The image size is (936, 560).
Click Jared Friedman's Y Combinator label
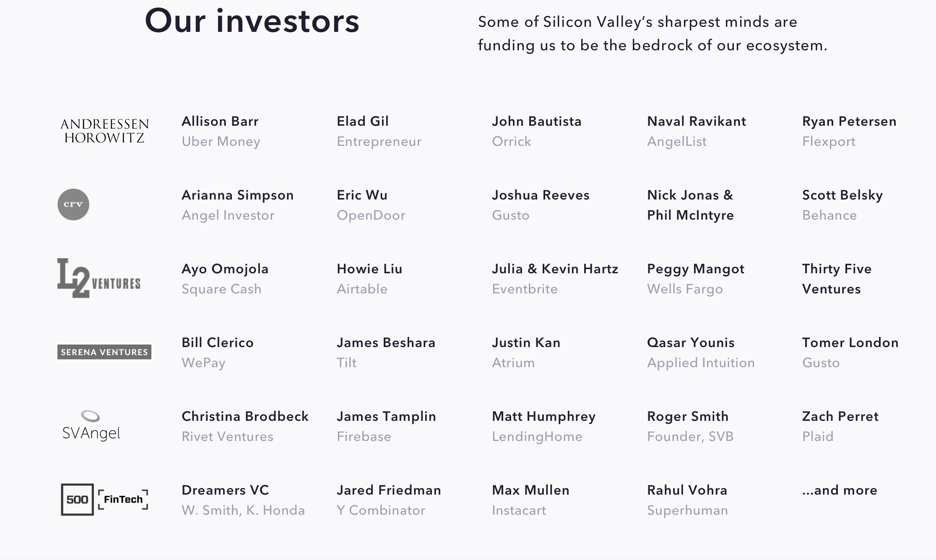[381, 510]
